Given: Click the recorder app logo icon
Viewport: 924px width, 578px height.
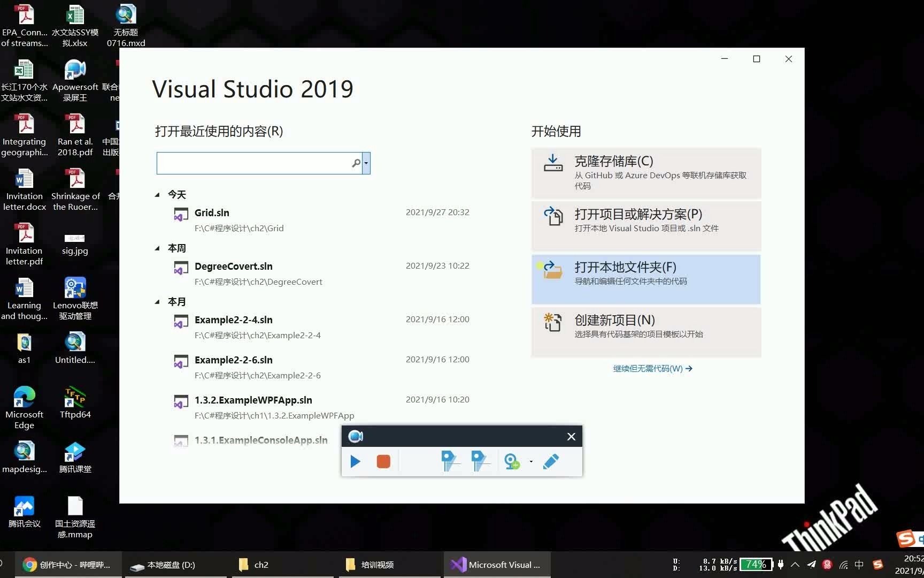Looking at the screenshot, I should click(x=356, y=437).
